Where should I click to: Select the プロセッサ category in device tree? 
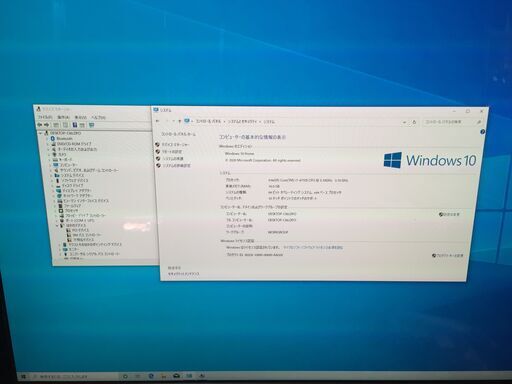click(71, 211)
